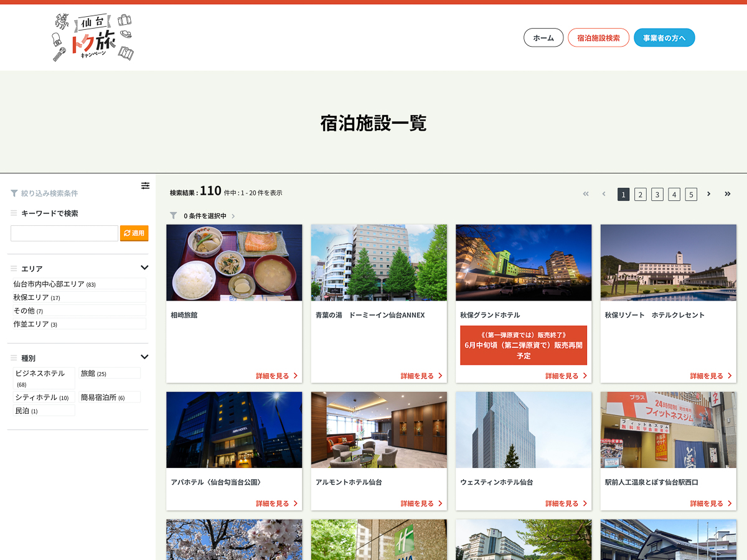
Task: Click the ドーミーイン仙台ANNEX building photo
Action: pyautogui.click(x=379, y=263)
